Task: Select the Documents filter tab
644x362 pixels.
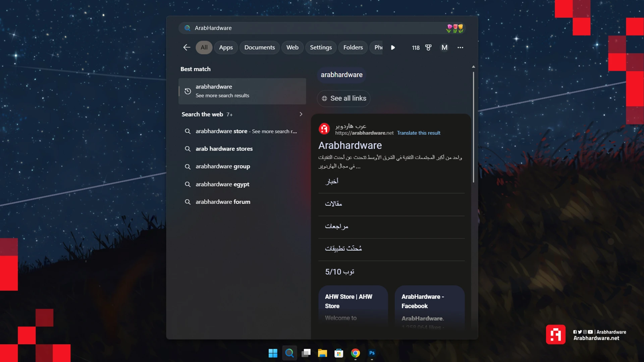Action: (259, 48)
